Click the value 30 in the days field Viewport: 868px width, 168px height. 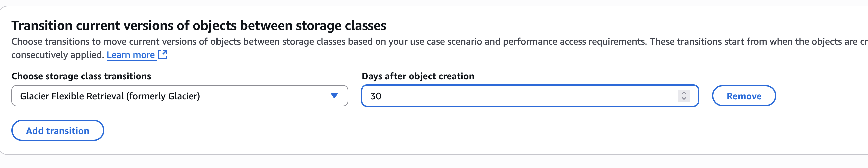(376, 96)
